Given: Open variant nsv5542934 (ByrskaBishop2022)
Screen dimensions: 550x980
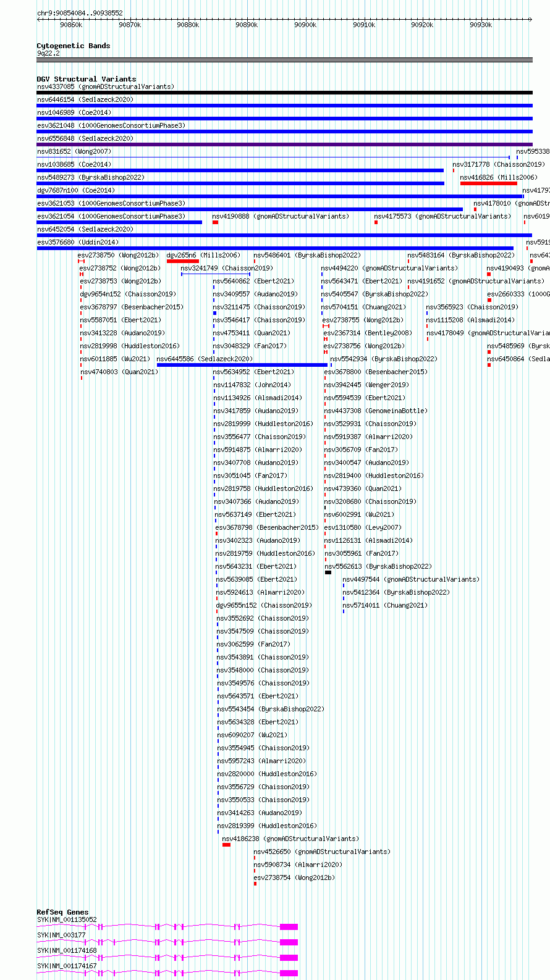Looking at the screenshot, I should 384,359.
